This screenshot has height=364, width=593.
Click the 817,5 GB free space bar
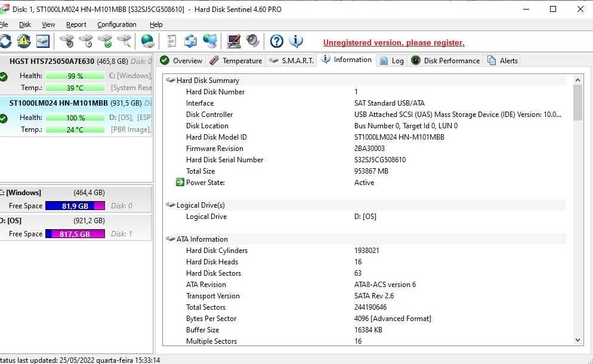click(x=75, y=234)
